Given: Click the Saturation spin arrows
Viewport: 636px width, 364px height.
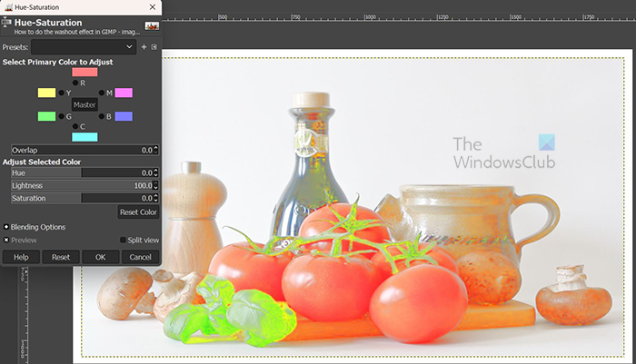Looking at the screenshot, I should pos(155,198).
